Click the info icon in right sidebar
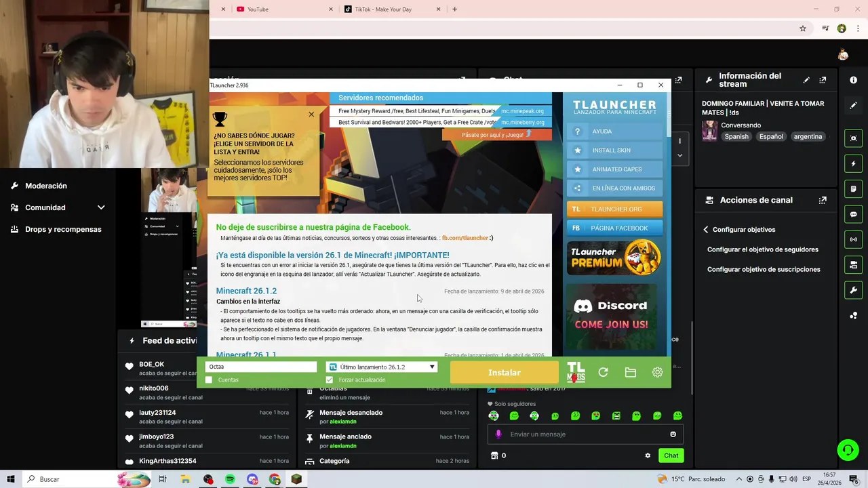Screen dimensions: 868x488 (853, 80)
